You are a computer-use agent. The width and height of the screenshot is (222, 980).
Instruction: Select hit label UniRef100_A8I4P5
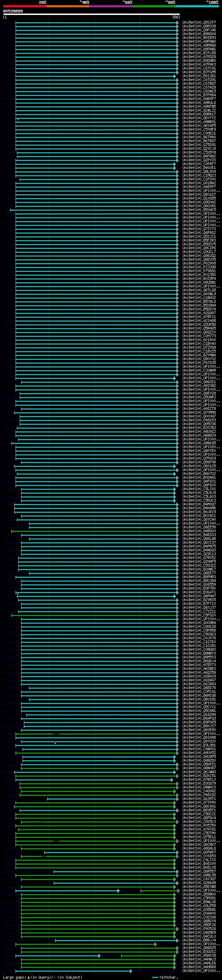199,125
